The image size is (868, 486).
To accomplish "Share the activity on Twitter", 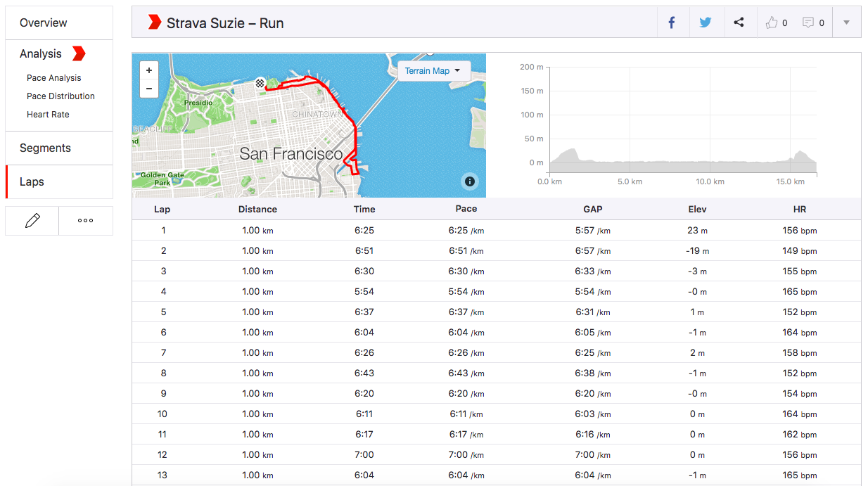I will (706, 22).
